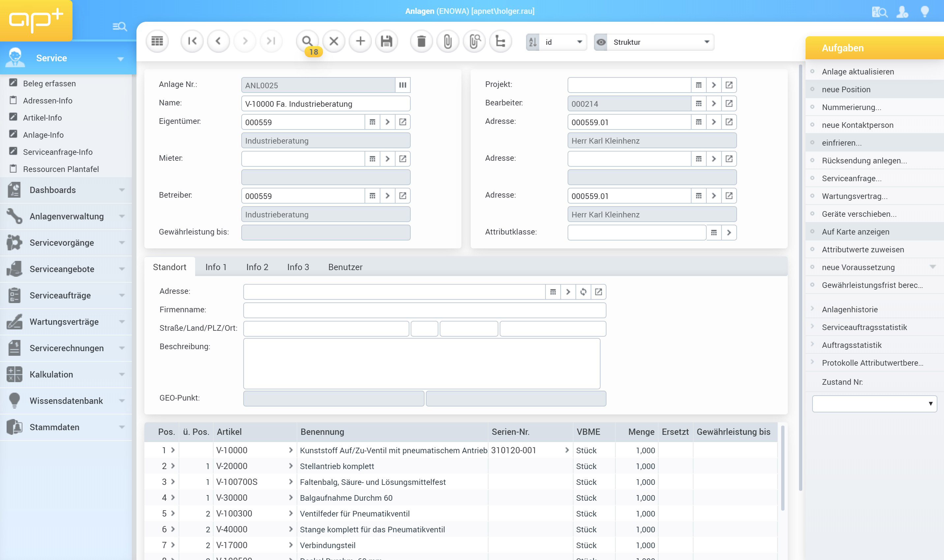Open the Zustand Nr. dropdown
Image resolution: width=944 pixels, height=560 pixels.
[874, 404]
